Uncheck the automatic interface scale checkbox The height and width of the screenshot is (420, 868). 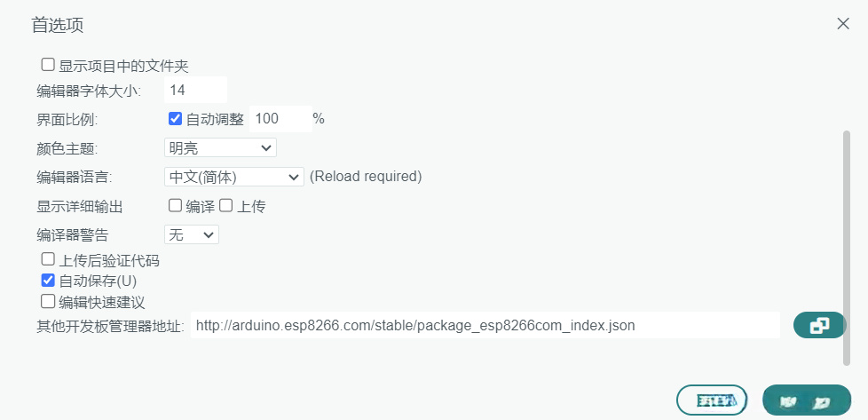pyautogui.click(x=175, y=118)
